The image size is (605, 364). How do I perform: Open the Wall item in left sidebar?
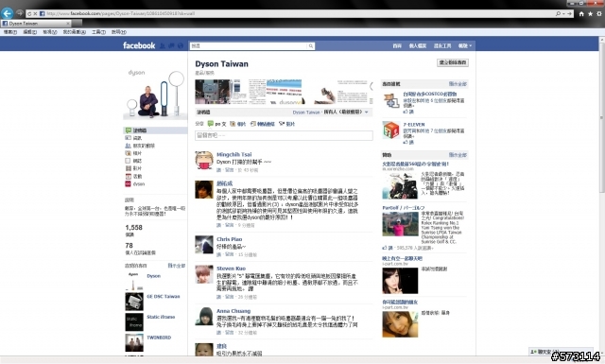click(x=155, y=130)
